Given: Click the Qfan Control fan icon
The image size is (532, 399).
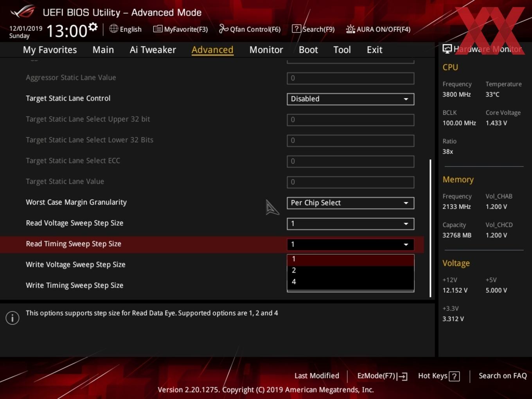Looking at the screenshot, I should coord(223,29).
